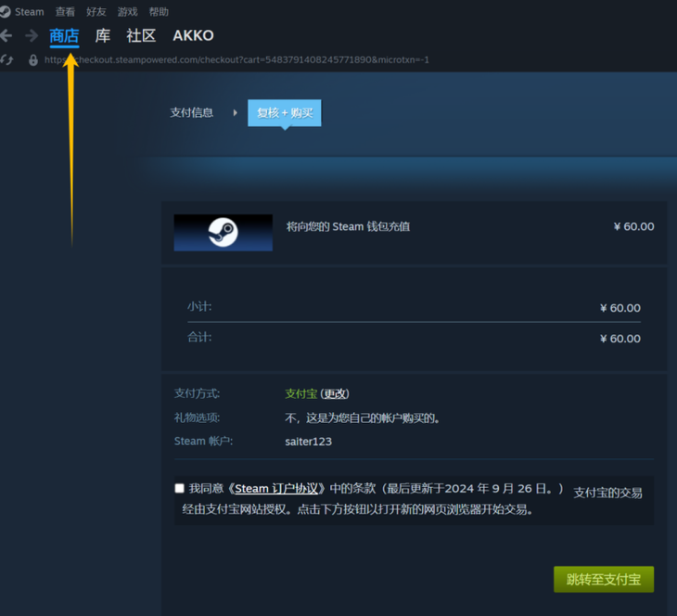Switch to the 商店 tab
677x616 pixels.
64,35
